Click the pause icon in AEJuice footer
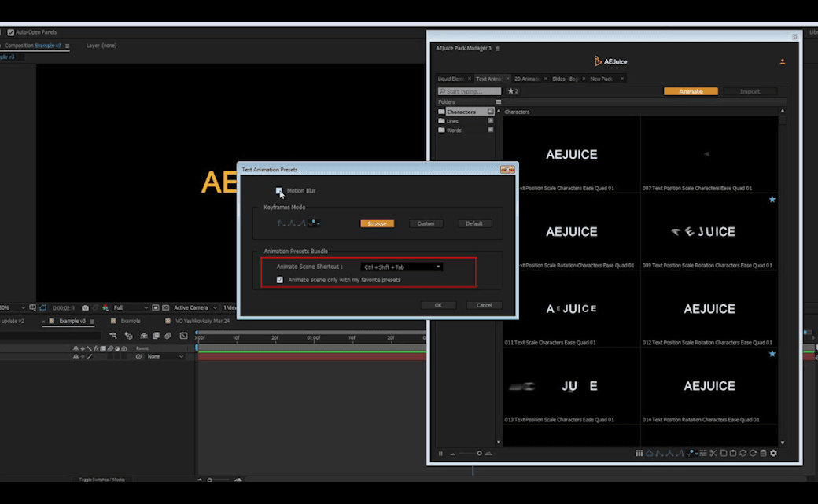The width and height of the screenshot is (818, 504). coord(440,454)
